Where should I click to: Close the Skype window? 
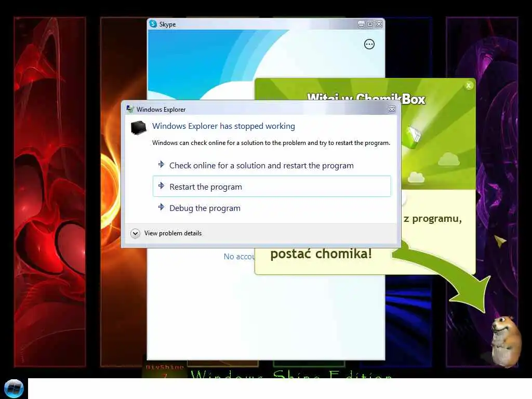click(379, 24)
